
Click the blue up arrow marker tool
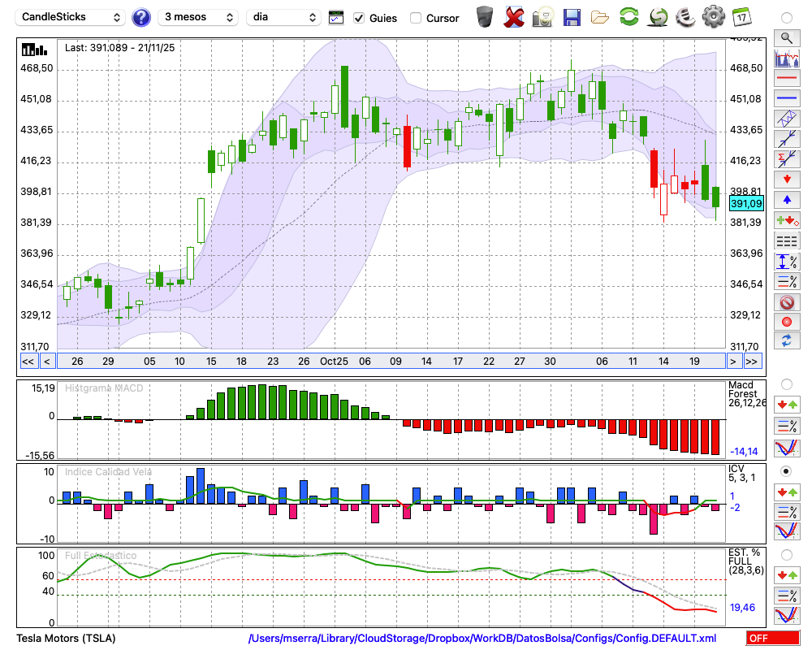787,200
